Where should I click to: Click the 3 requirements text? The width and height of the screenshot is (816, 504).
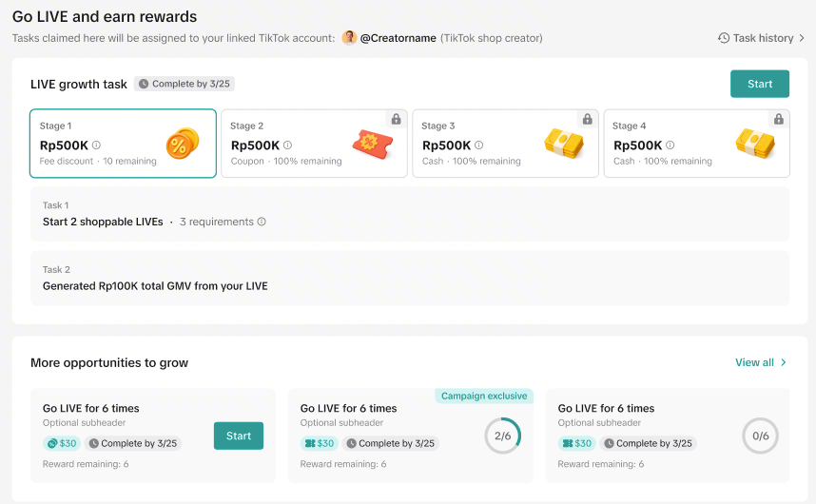pos(217,222)
